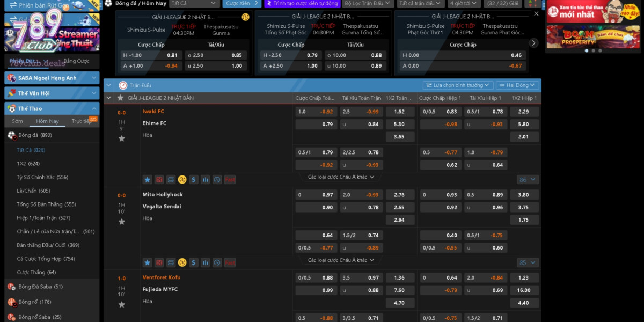Star the J-League 2 league header
The width and height of the screenshot is (644, 322).
click(120, 98)
